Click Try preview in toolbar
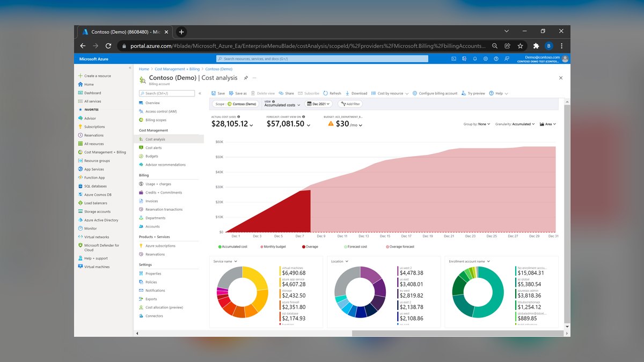Screen dimensions: 644x362 pos(473,93)
